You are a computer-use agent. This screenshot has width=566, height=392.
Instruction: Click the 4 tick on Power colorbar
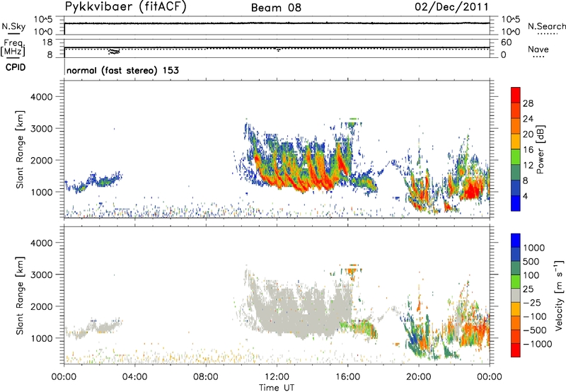[x=526, y=196]
